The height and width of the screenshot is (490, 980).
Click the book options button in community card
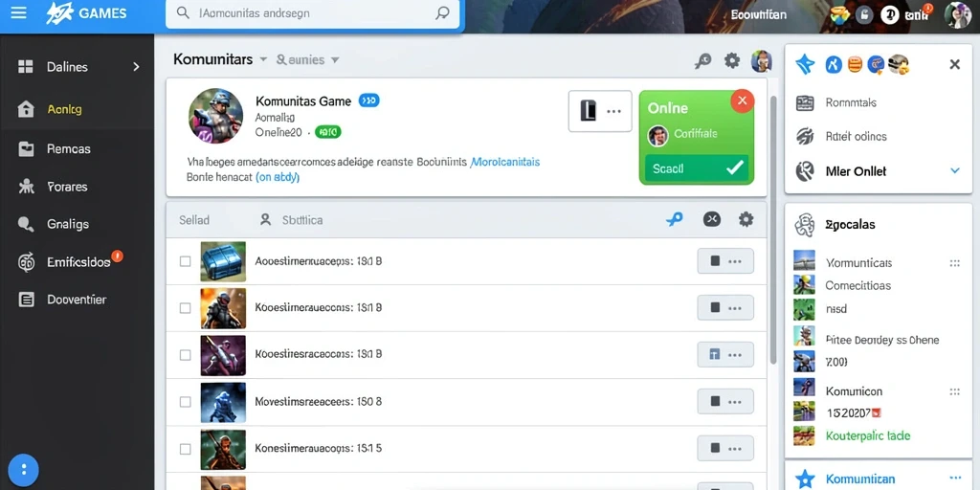(x=600, y=111)
